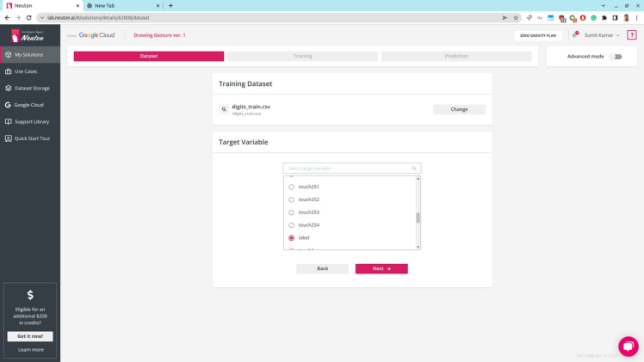This screenshot has width=644, height=362.
Task: Select touch252 radio button
Action: click(291, 199)
